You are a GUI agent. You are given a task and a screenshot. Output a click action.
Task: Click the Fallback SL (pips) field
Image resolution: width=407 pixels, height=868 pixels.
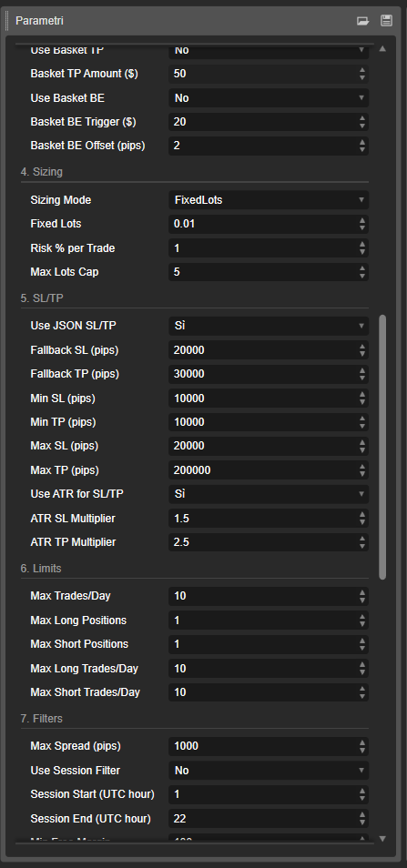coord(269,350)
